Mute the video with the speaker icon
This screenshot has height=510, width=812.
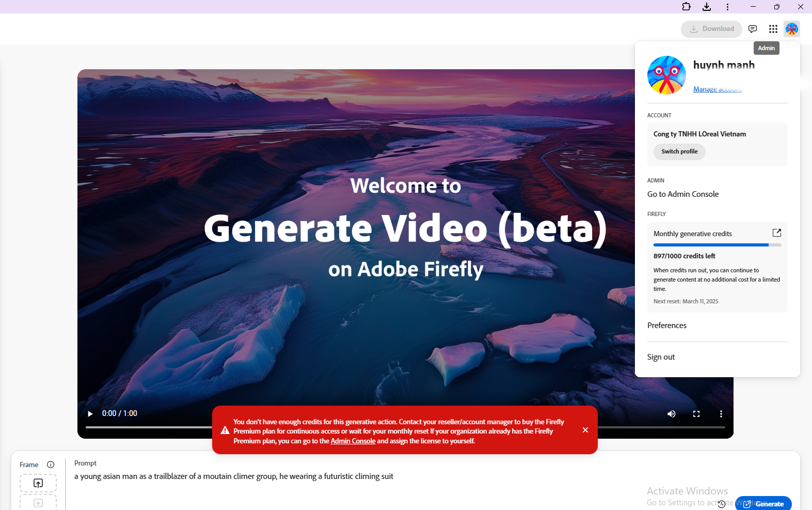[672, 414]
